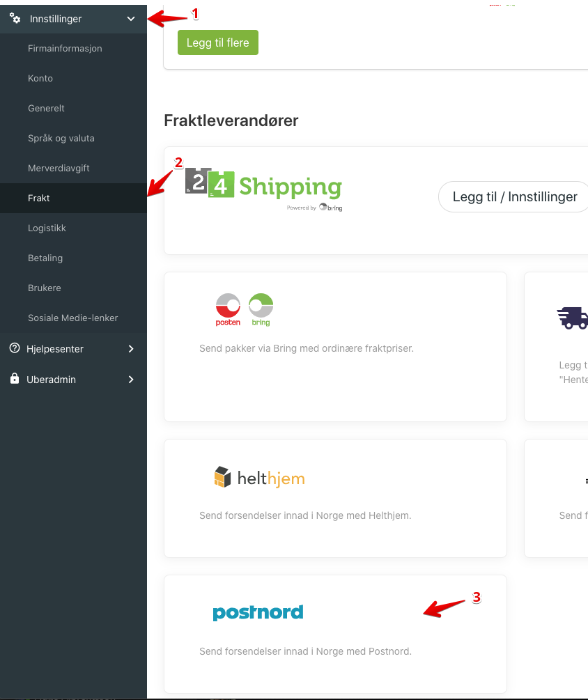
Task: Click the Postnord logo
Action: [x=258, y=612]
